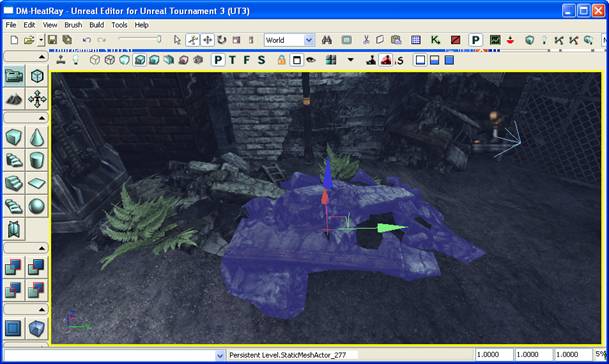Open the Find Actors binoculars icon
609x364 pixels.
(327, 40)
